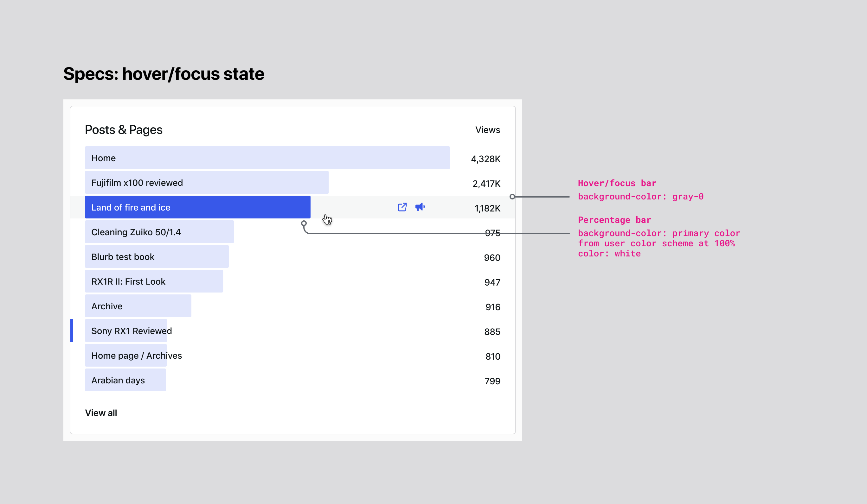Click the highlighted "Land of fire and ice" bar

pyautogui.click(x=197, y=207)
